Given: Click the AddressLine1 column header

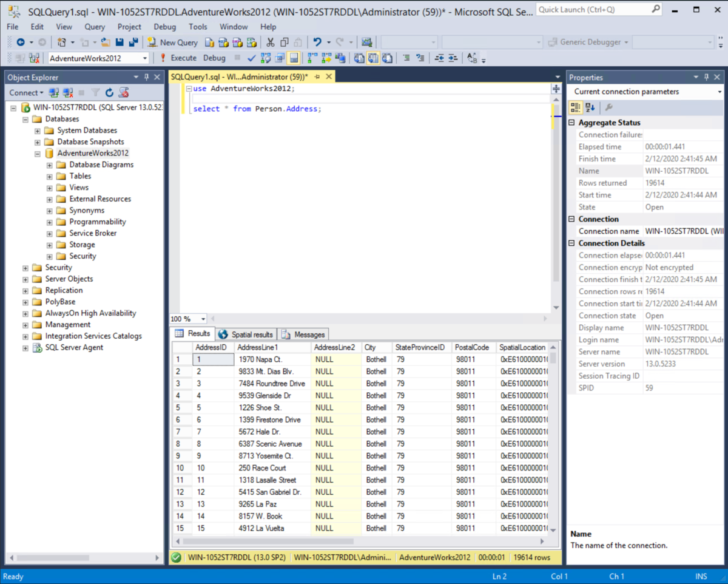Looking at the screenshot, I should tap(273, 347).
